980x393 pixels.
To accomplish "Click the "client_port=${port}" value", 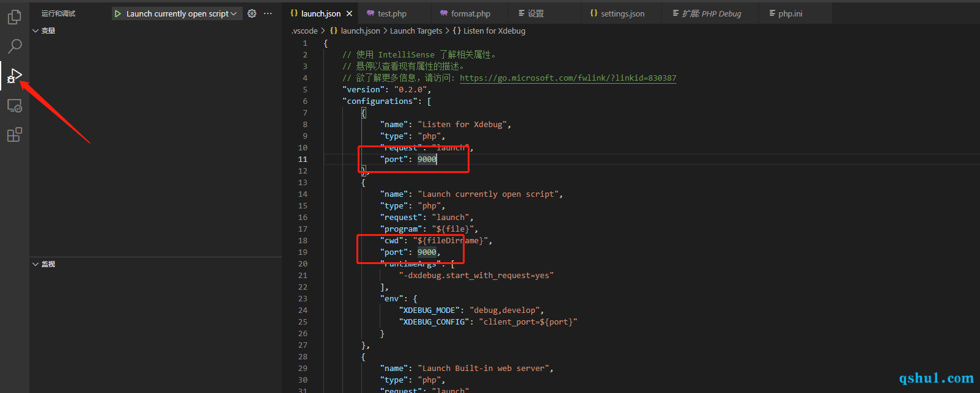I will tap(528, 322).
